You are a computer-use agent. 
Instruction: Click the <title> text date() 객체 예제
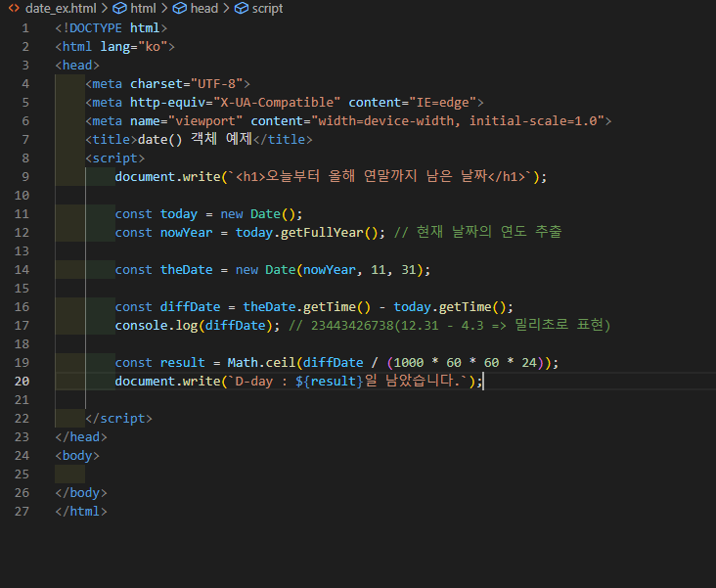[195, 139]
